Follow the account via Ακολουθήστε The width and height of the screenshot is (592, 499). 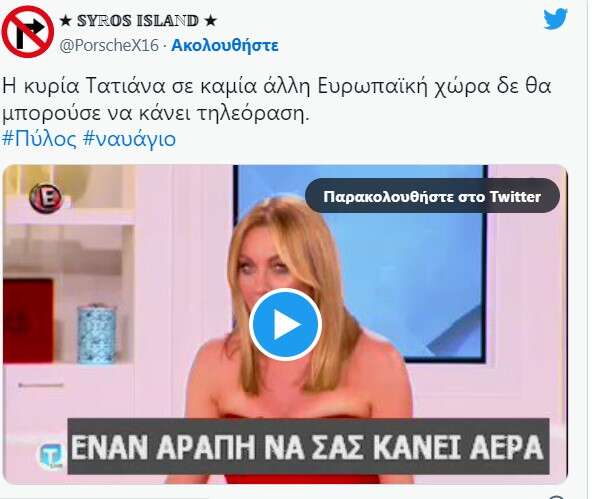pos(225,46)
